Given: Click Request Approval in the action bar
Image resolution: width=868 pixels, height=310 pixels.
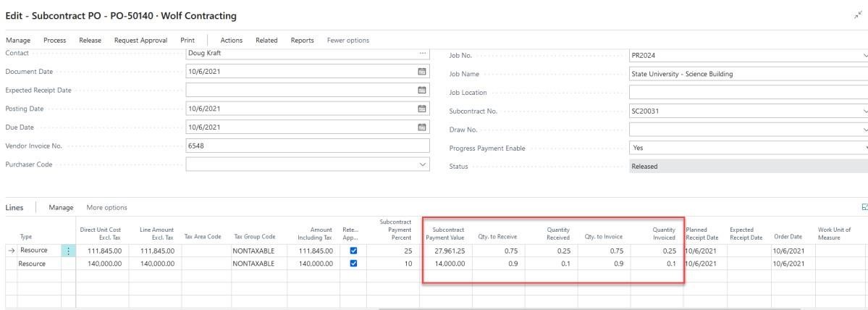Looking at the screenshot, I should pyautogui.click(x=140, y=40).
